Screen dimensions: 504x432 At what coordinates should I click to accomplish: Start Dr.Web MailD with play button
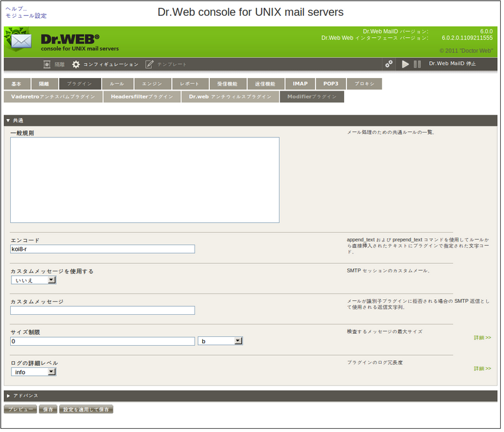coord(405,64)
